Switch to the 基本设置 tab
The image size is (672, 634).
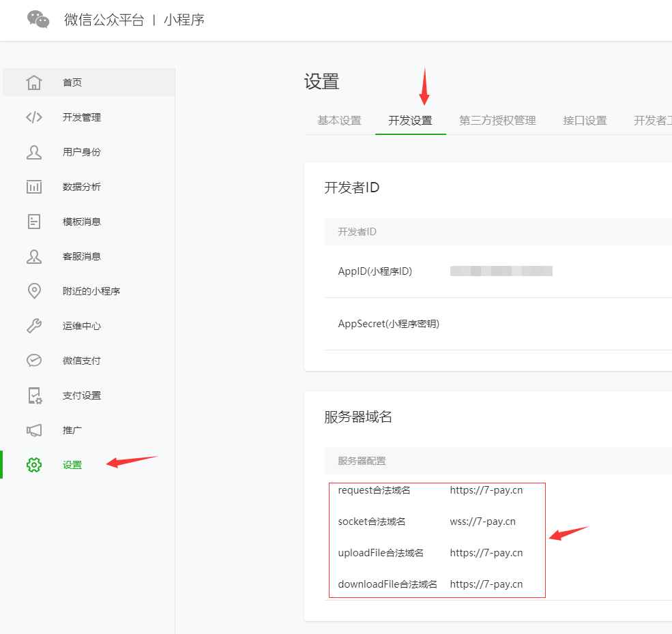click(339, 121)
